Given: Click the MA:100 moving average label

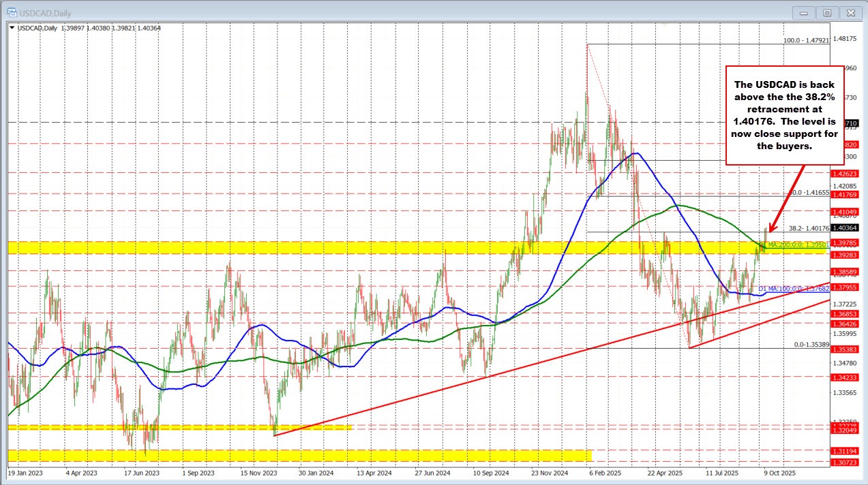Looking at the screenshot, I should click(794, 289).
